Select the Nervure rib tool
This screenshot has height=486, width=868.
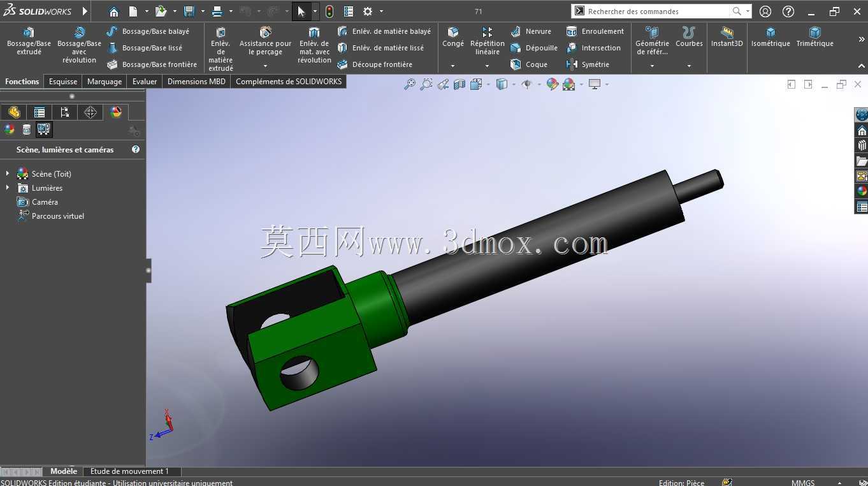click(530, 31)
